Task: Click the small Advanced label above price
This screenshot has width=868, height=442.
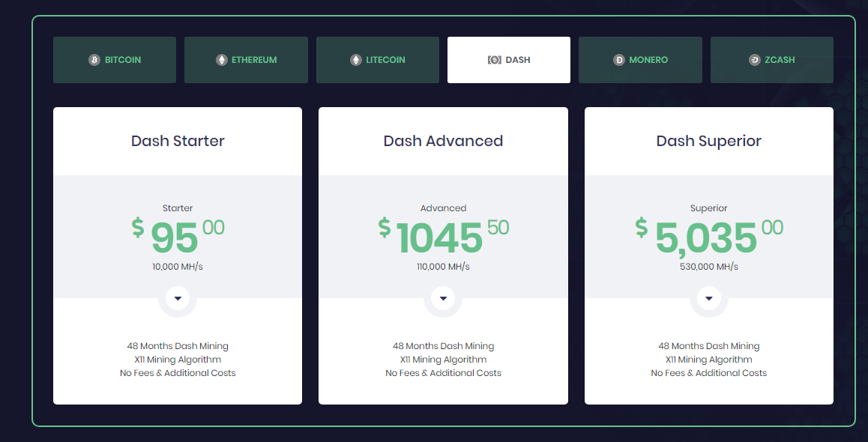Action: tap(443, 208)
